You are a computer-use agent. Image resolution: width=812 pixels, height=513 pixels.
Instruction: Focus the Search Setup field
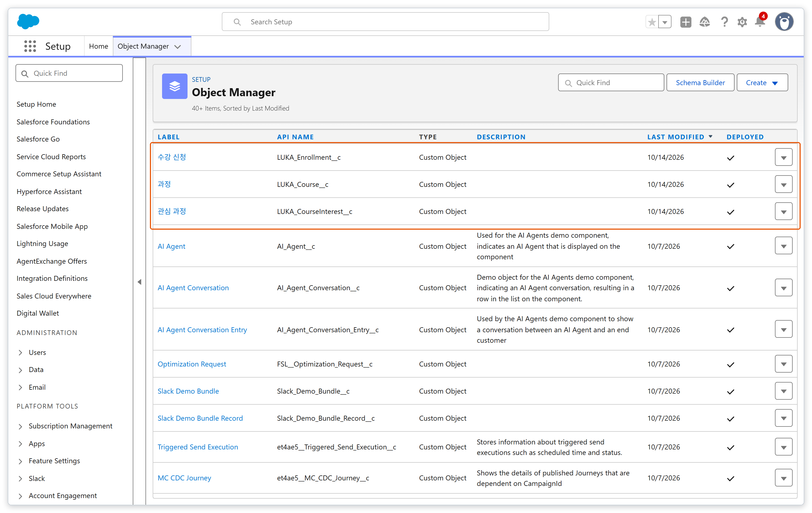[385, 22]
